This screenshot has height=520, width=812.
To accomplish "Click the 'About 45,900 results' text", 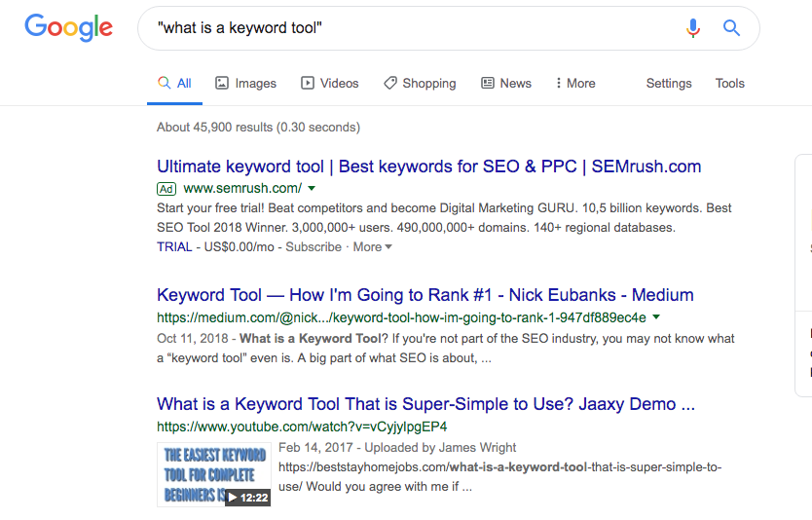I will pyautogui.click(x=258, y=128).
